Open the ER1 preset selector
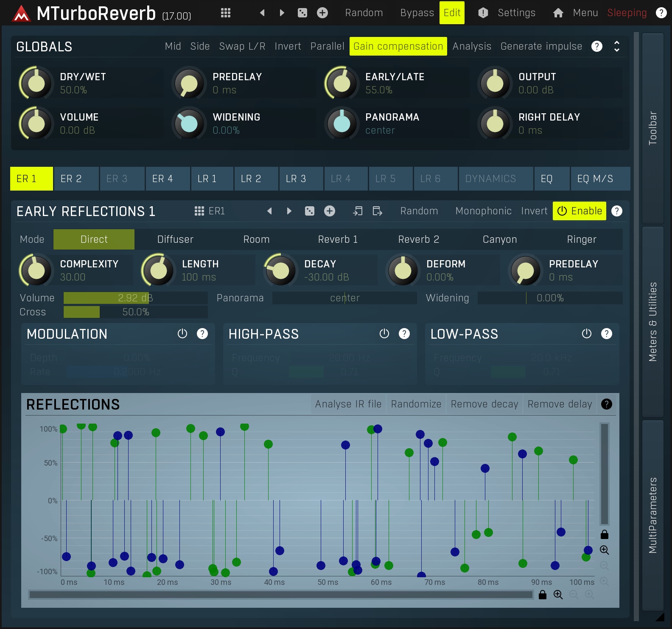 [210, 211]
